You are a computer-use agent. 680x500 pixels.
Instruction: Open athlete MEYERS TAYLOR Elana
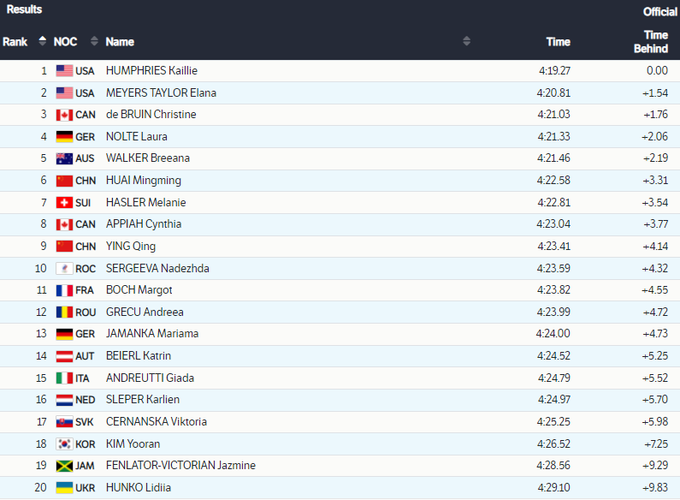161,93
